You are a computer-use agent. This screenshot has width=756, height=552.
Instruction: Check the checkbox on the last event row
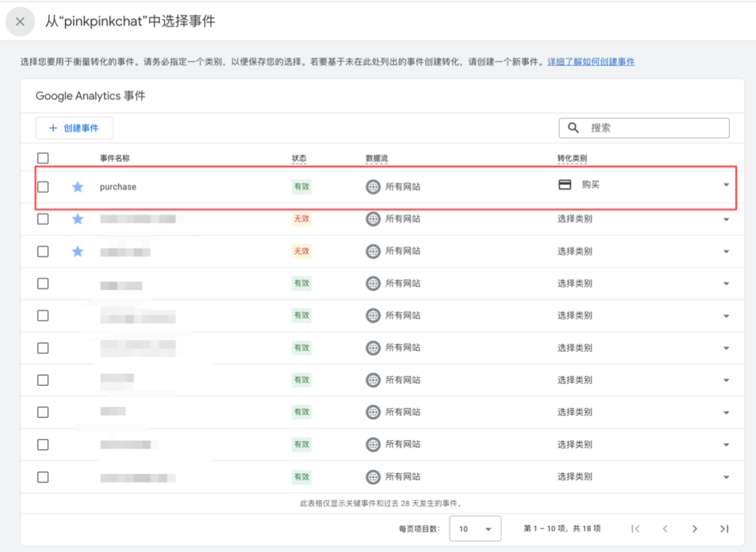43,476
